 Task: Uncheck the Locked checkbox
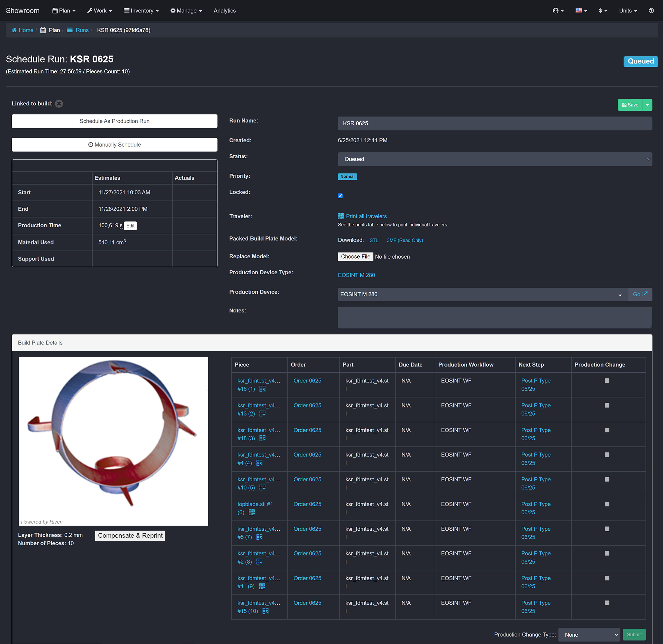pyautogui.click(x=340, y=196)
